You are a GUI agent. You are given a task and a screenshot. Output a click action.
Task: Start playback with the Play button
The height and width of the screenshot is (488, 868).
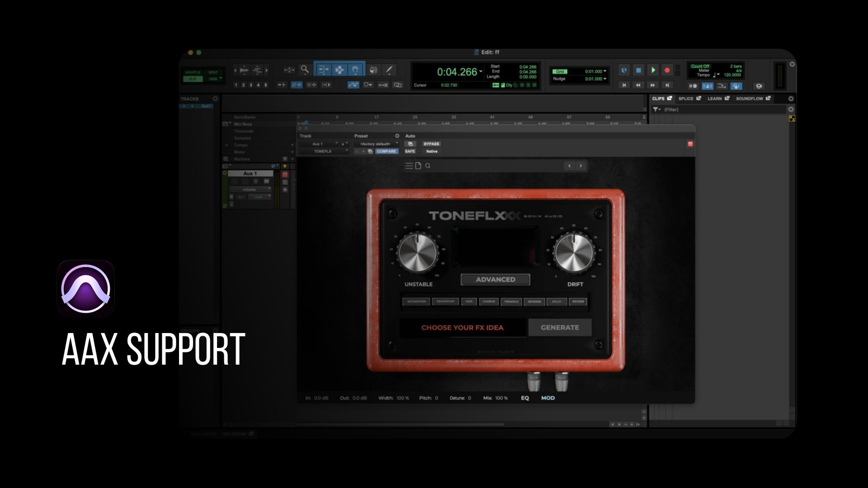point(653,70)
